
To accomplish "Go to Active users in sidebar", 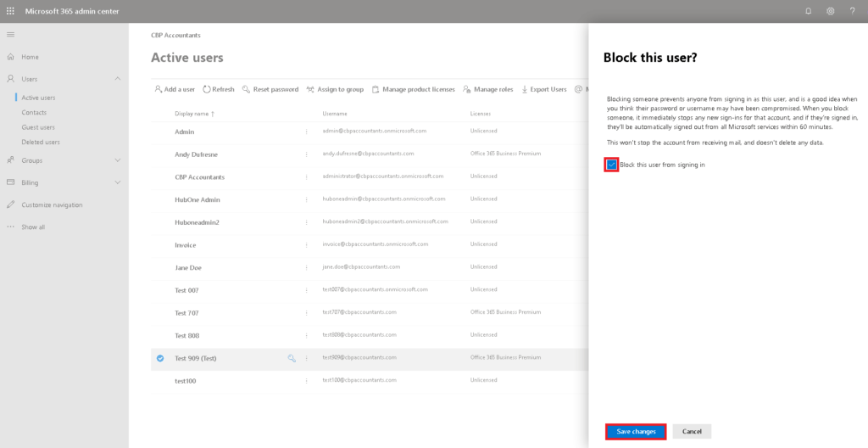I will click(x=38, y=98).
